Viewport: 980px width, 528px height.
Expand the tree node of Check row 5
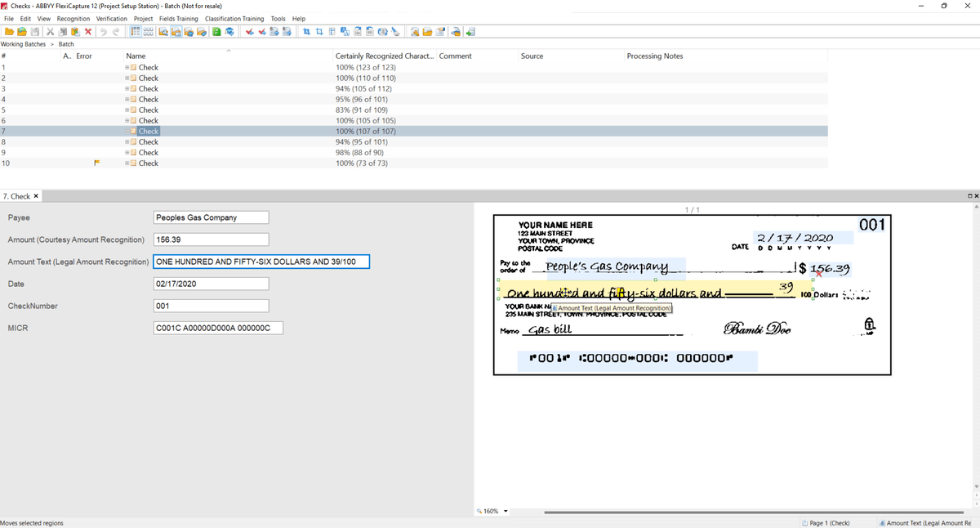pos(127,110)
